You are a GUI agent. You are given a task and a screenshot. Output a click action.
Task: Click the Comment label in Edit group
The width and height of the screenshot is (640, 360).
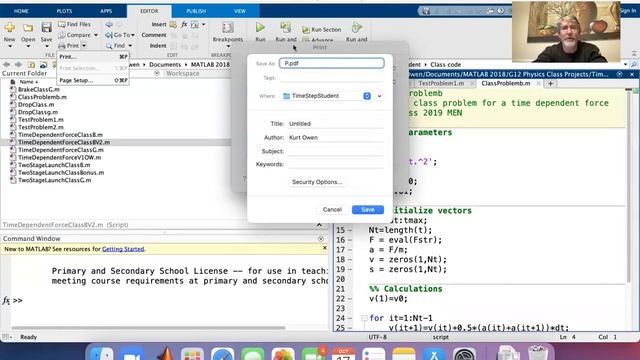(x=154, y=35)
